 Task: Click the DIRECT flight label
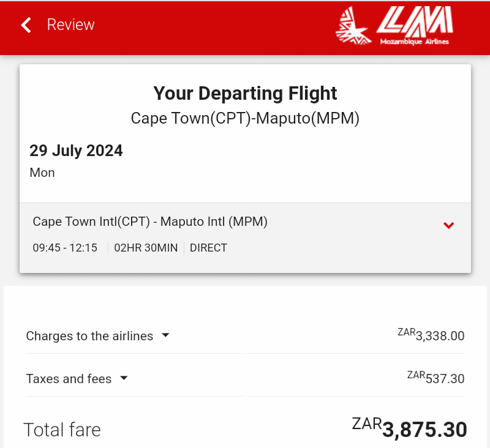tap(208, 248)
